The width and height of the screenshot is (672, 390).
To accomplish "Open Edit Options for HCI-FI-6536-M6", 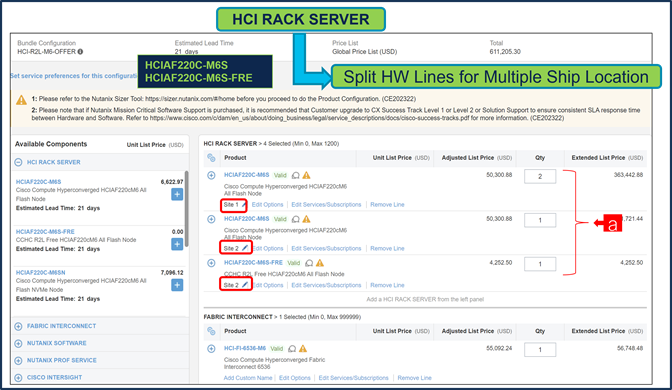I will 294,378.
